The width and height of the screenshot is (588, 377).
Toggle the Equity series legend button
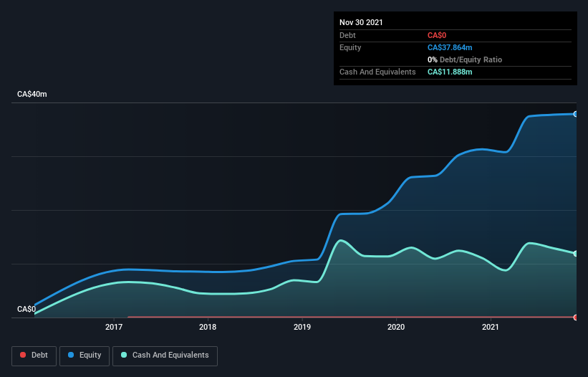[85, 355]
